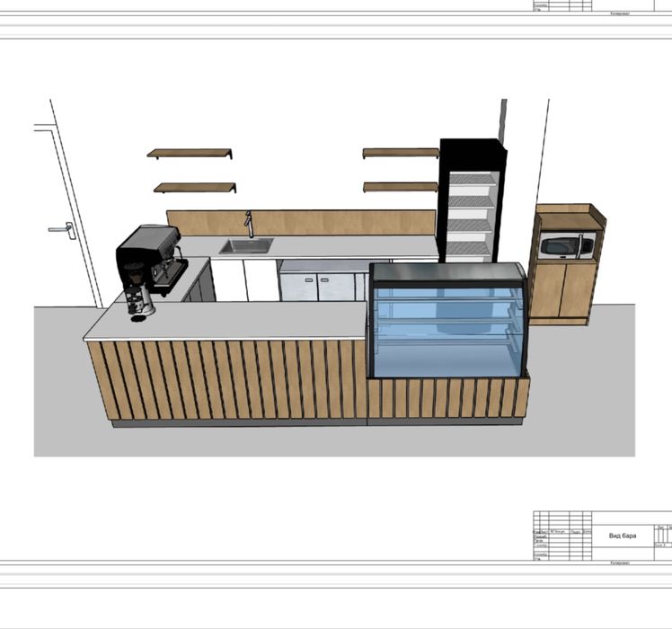This screenshot has height=629, width=672.
Task: Select the lower left wooden wall shelf
Action: (x=196, y=188)
